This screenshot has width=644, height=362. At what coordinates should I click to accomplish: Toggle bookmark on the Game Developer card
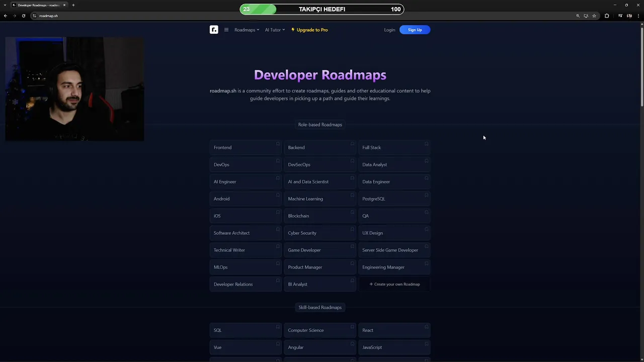click(x=352, y=246)
